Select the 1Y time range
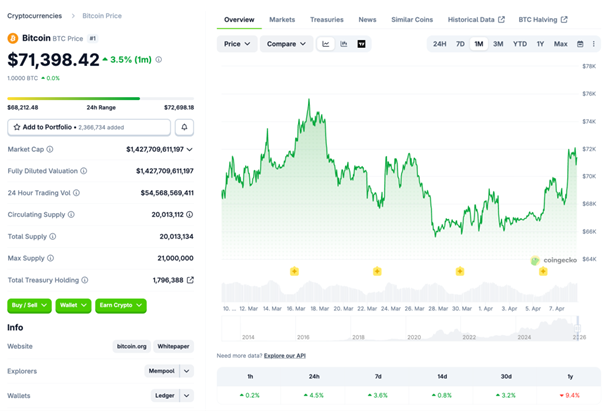This screenshot has height=411, width=602. click(x=541, y=44)
